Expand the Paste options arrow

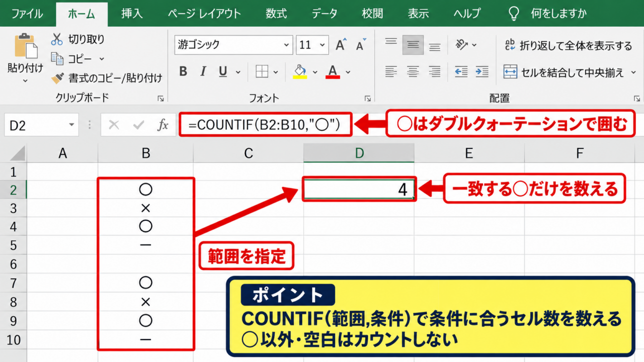coord(25,80)
